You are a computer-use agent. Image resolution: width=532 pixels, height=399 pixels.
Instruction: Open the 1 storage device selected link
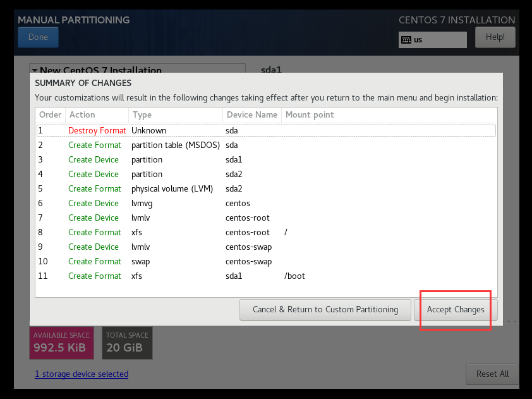[82, 374]
